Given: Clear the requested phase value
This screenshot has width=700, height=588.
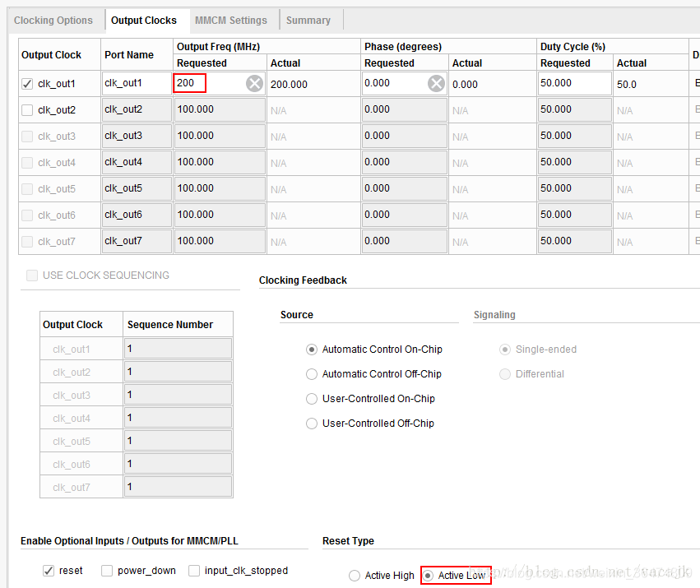Looking at the screenshot, I should point(436,83).
